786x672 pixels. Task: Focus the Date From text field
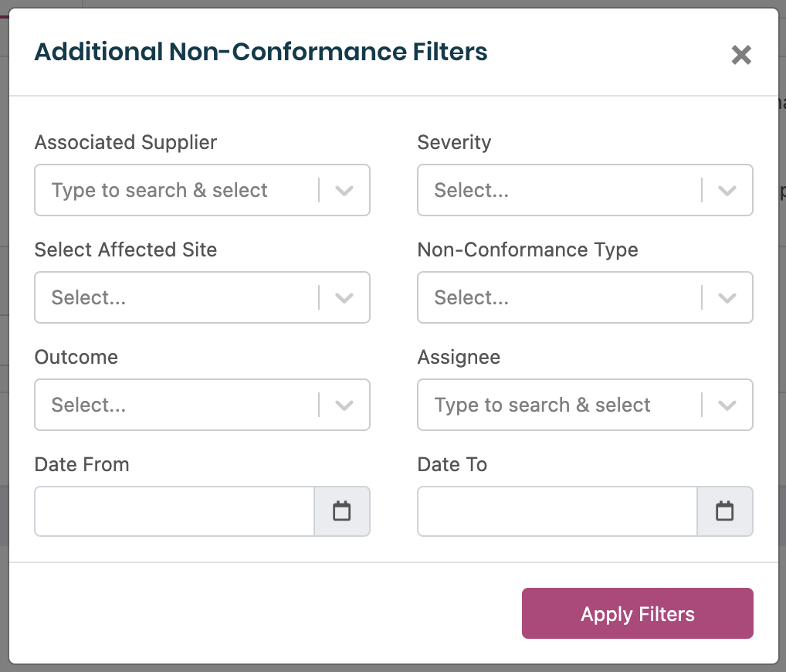(x=174, y=511)
